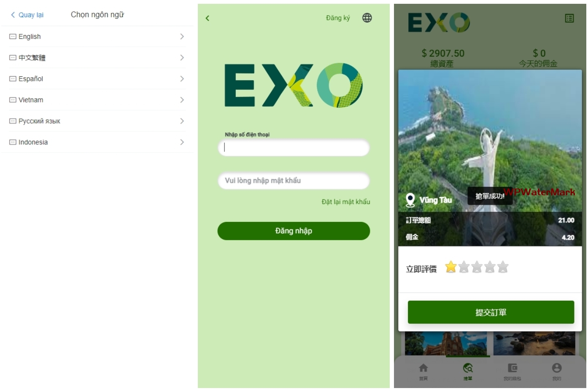Viewport: 588px width, 391px height.
Task: Tap the home icon in bottom navigation
Action: (423, 368)
